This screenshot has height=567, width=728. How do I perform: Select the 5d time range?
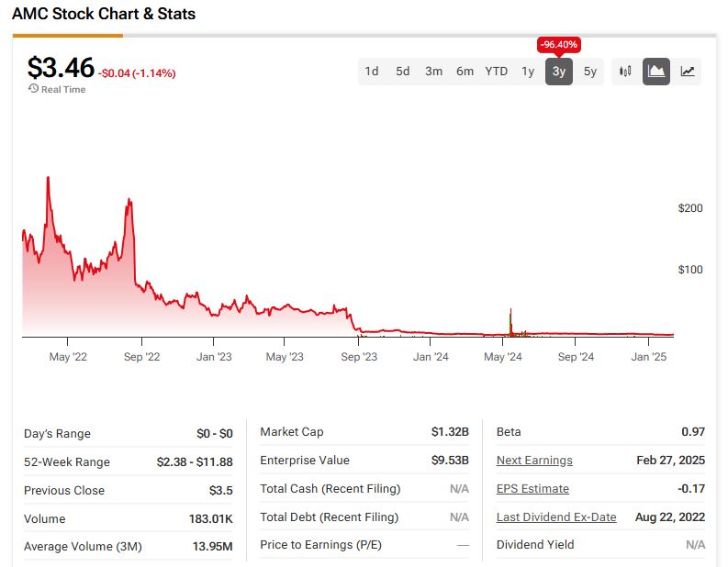pos(403,72)
